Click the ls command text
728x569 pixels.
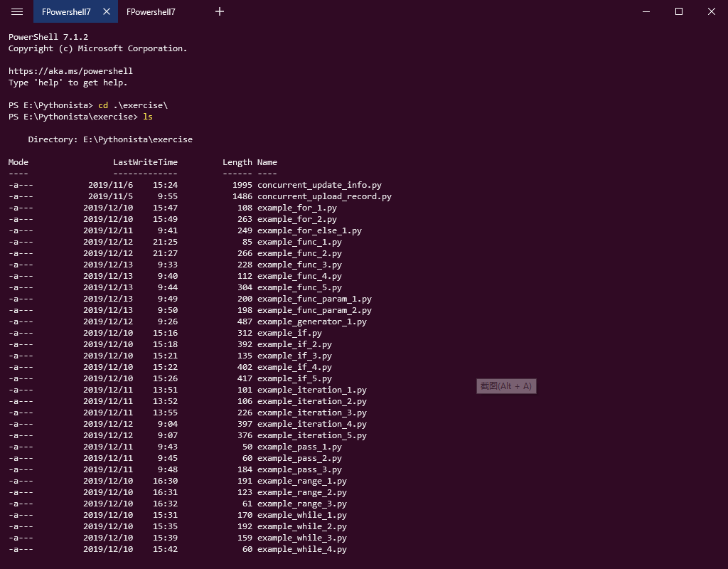pos(147,116)
